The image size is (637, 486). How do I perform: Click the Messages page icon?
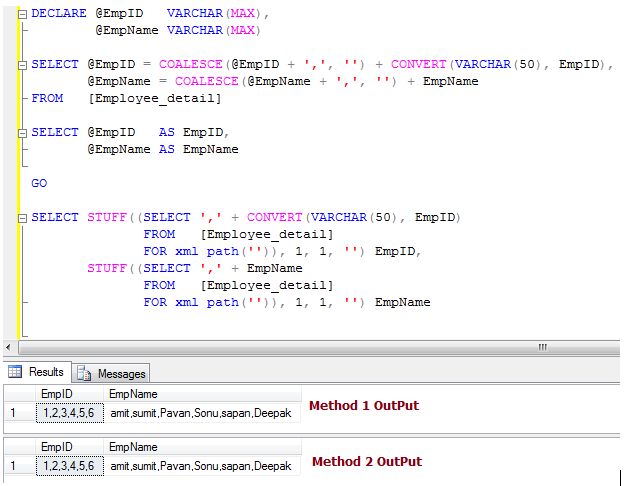pyautogui.click(x=84, y=373)
